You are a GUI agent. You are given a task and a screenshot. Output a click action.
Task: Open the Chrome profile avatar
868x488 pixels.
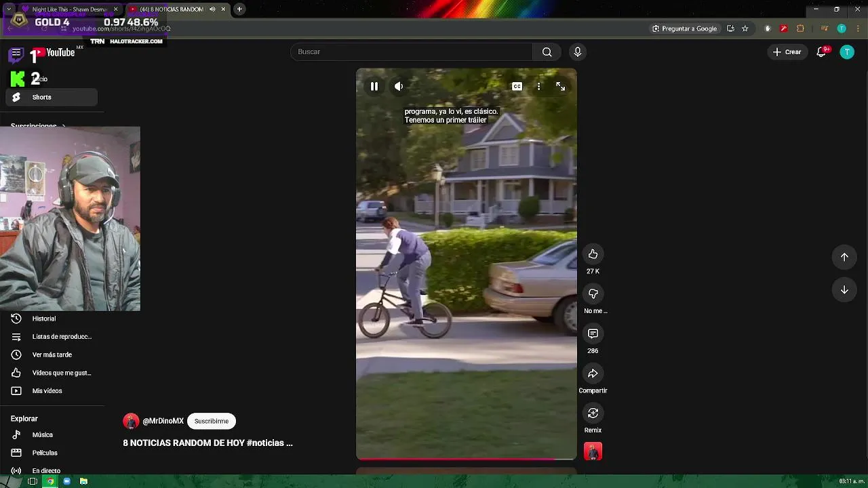[842, 28]
